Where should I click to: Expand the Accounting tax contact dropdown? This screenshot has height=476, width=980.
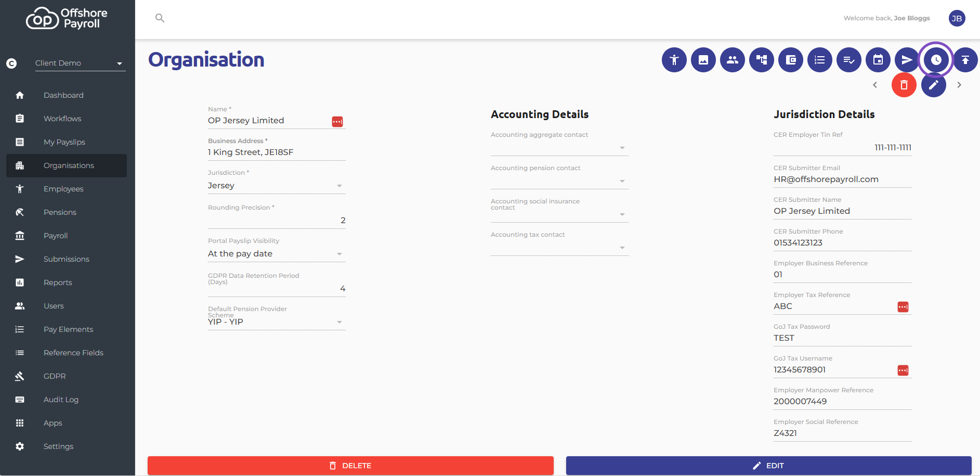pos(559,248)
